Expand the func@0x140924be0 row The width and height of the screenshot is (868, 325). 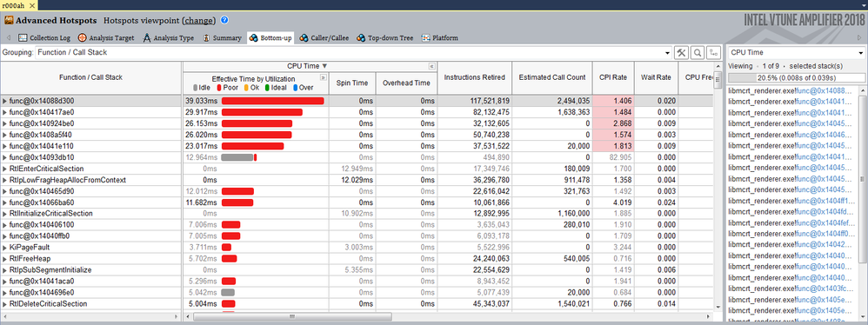[x=5, y=123]
